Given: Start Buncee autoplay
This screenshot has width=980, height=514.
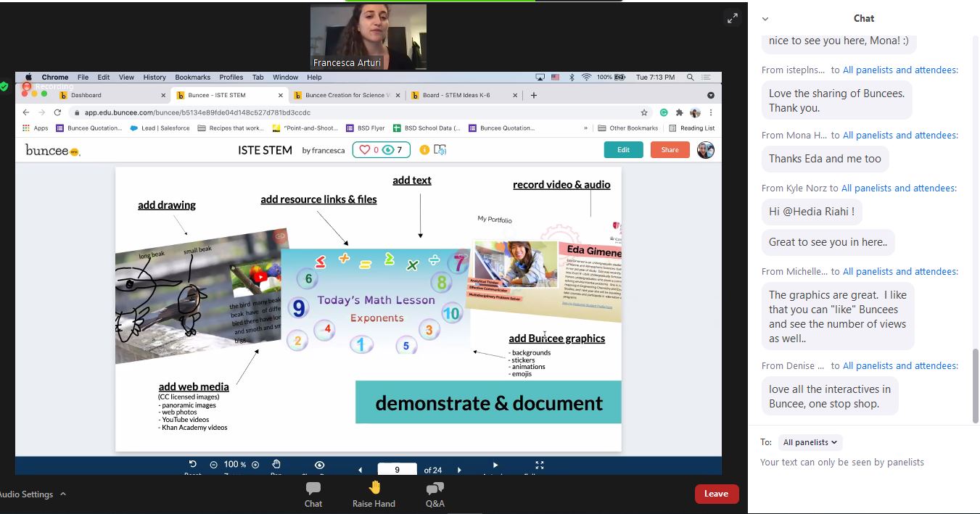Looking at the screenshot, I should (495, 465).
